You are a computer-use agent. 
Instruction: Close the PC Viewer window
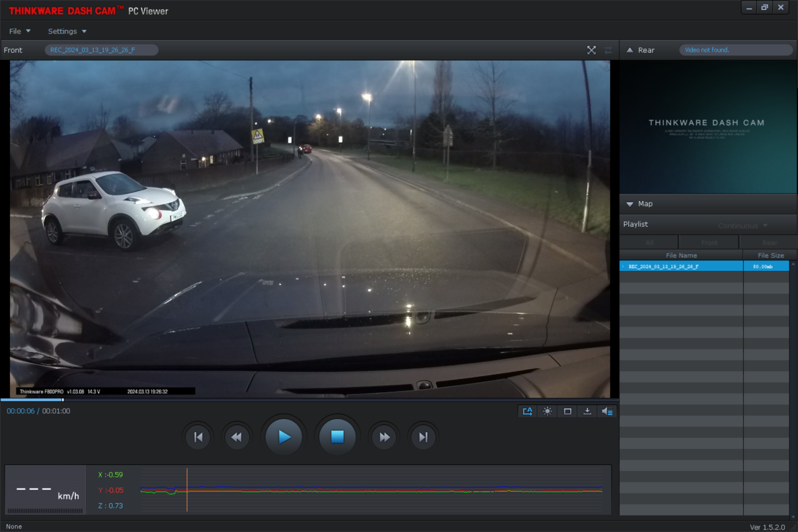pos(781,7)
